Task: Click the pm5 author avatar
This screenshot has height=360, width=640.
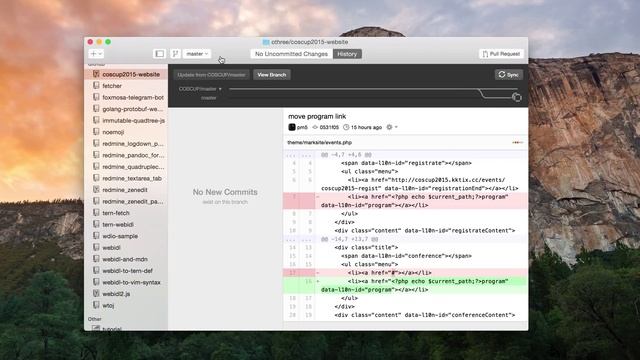Action: click(292, 127)
